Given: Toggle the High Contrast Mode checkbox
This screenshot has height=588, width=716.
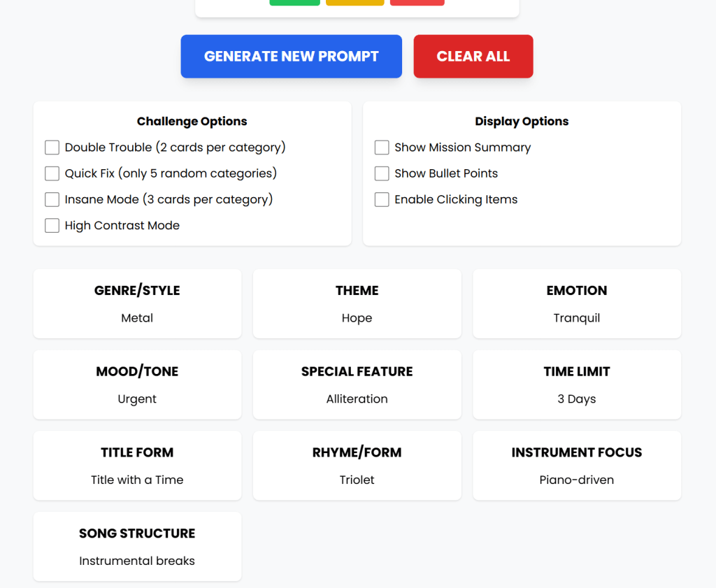Looking at the screenshot, I should 52,226.
